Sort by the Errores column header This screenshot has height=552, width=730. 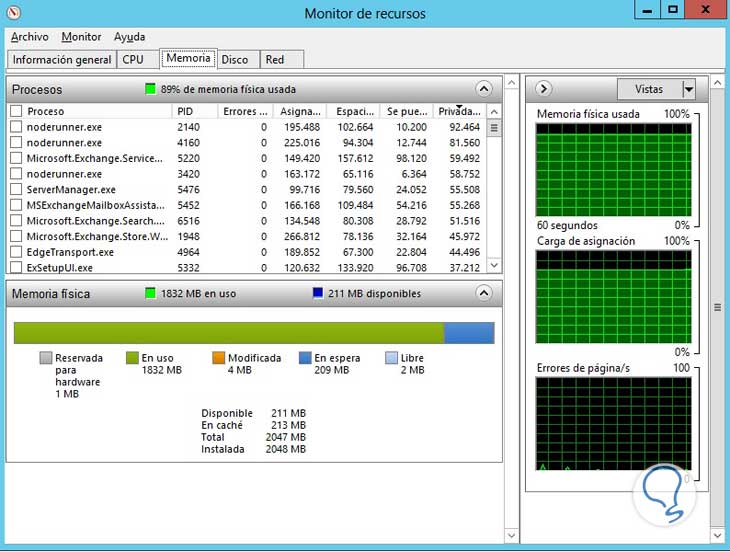[245, 111]
